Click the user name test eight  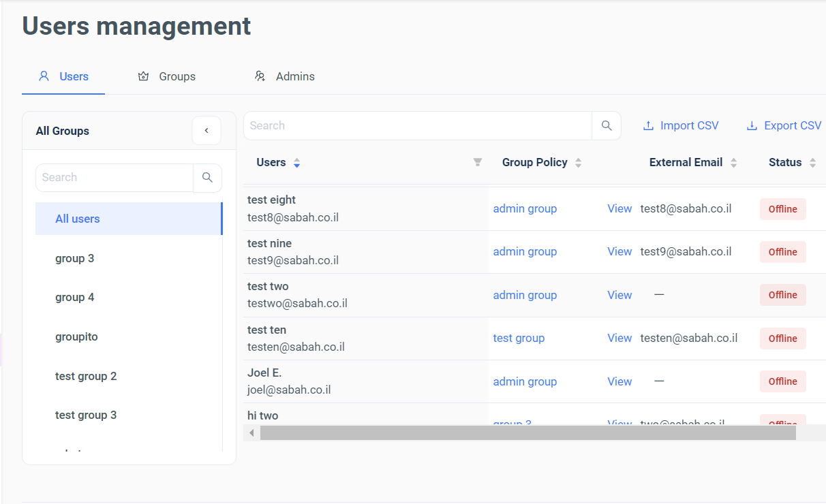point(271,200)
